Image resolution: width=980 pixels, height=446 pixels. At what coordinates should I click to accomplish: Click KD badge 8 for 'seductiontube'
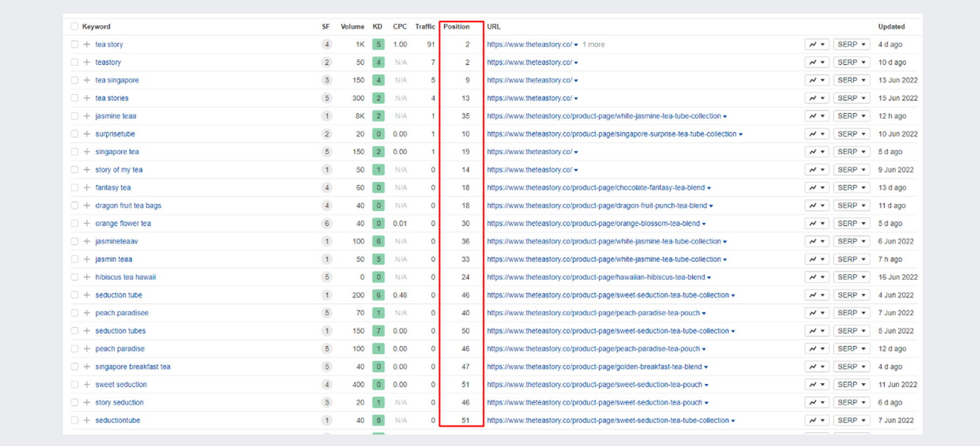click(x=378, y=420)
